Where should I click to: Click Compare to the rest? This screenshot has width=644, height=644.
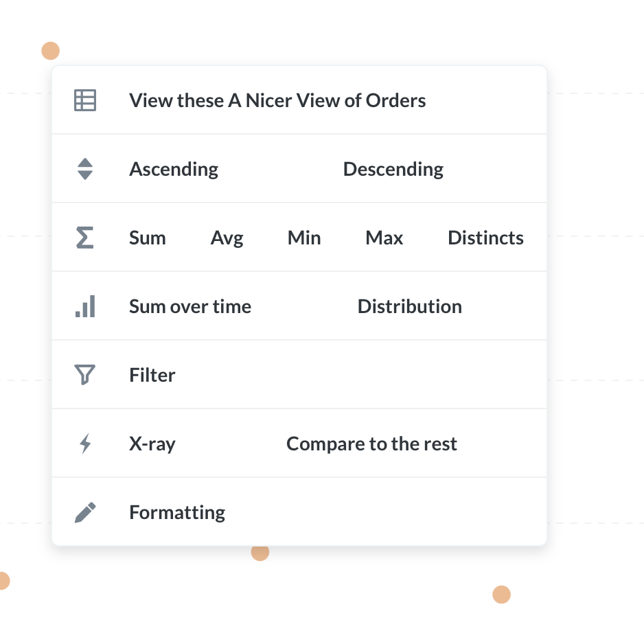click(x=371, y=444)
